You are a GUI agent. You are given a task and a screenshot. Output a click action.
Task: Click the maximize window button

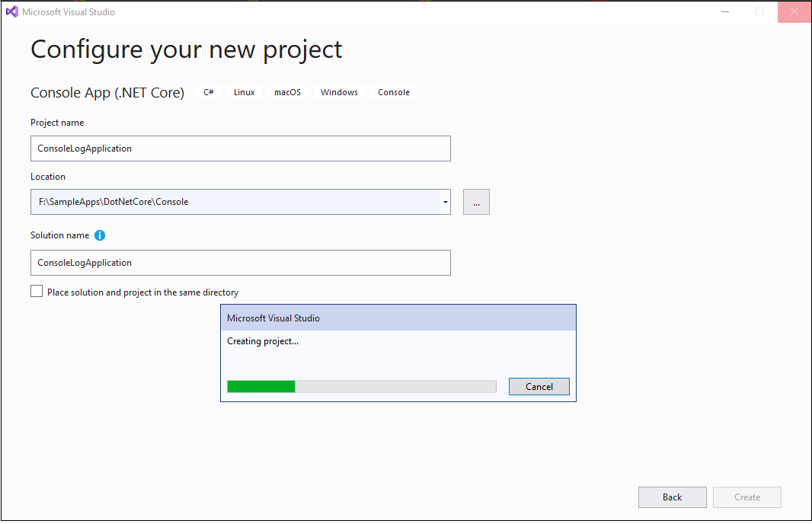759,11
